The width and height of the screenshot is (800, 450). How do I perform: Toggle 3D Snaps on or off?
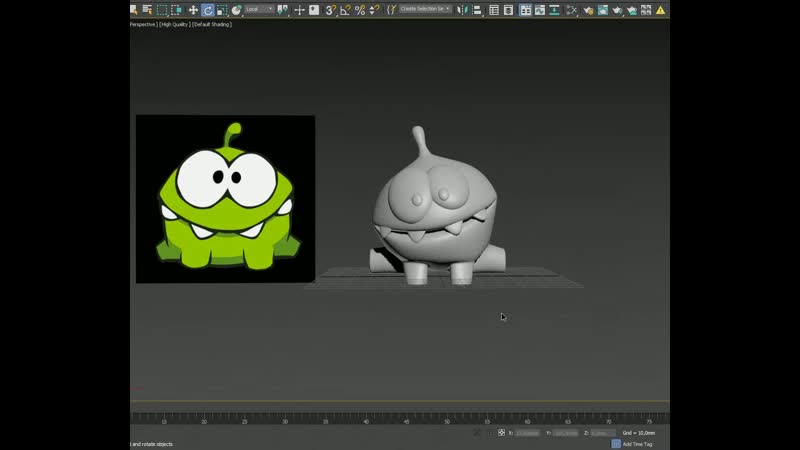point(330,10)
